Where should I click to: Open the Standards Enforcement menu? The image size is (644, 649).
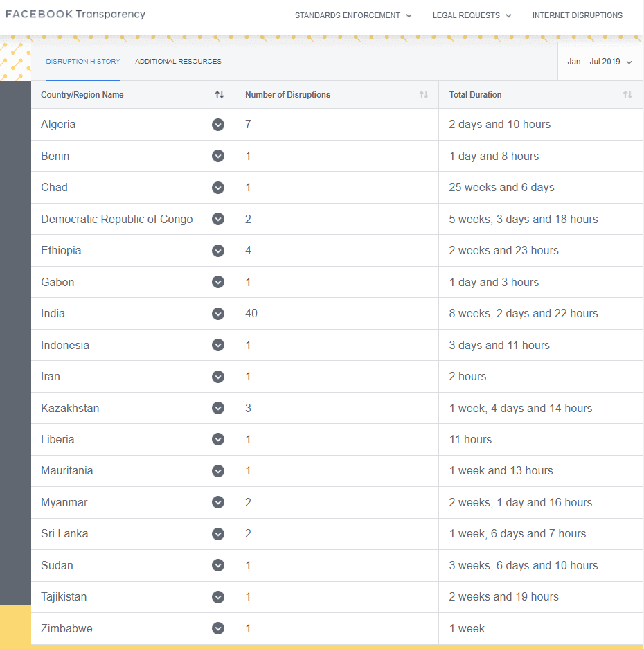click(x=353, y=15)
